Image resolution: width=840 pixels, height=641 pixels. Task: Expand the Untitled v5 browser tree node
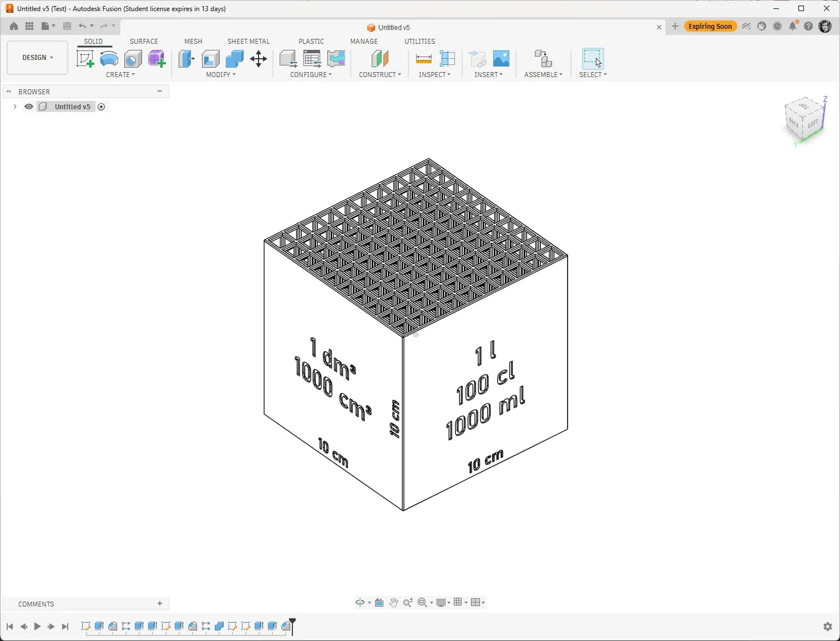click(14, 106)
